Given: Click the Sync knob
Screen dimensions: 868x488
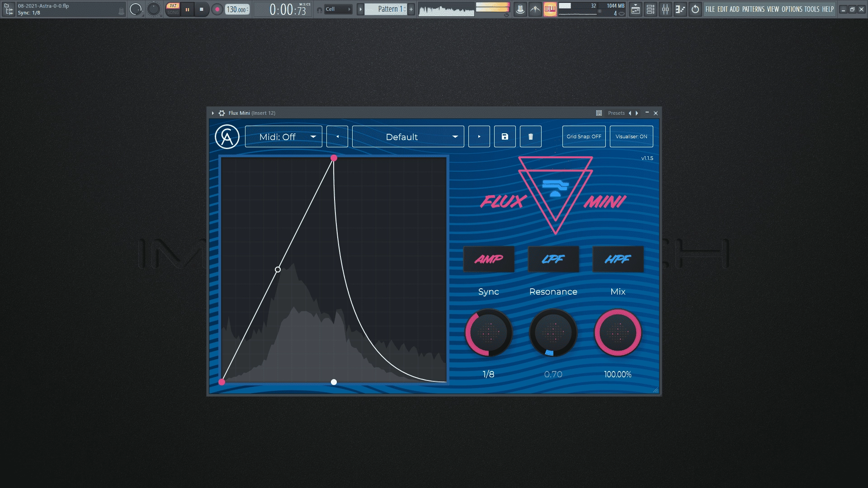Looking at the screenshot, I should pyautogui.click(x=489, y=333).
